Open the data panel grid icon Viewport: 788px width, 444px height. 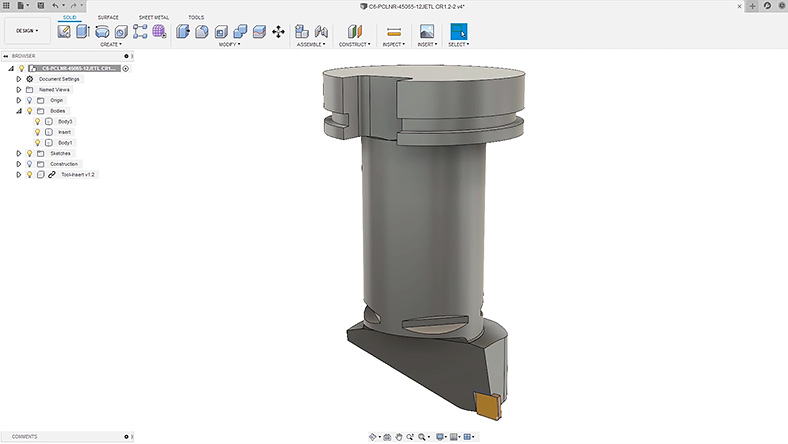click(x=7, y=6)
